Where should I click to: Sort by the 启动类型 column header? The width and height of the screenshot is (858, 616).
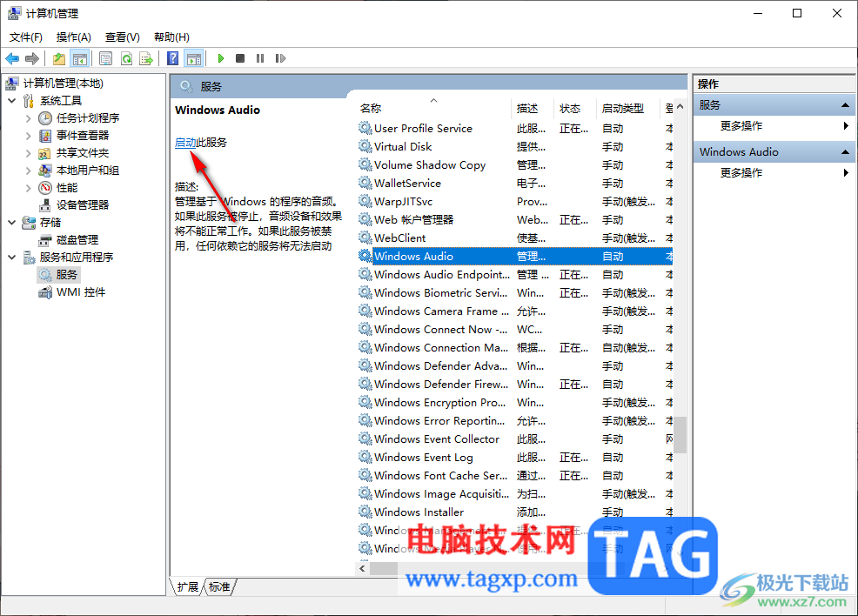coord(628,108)
